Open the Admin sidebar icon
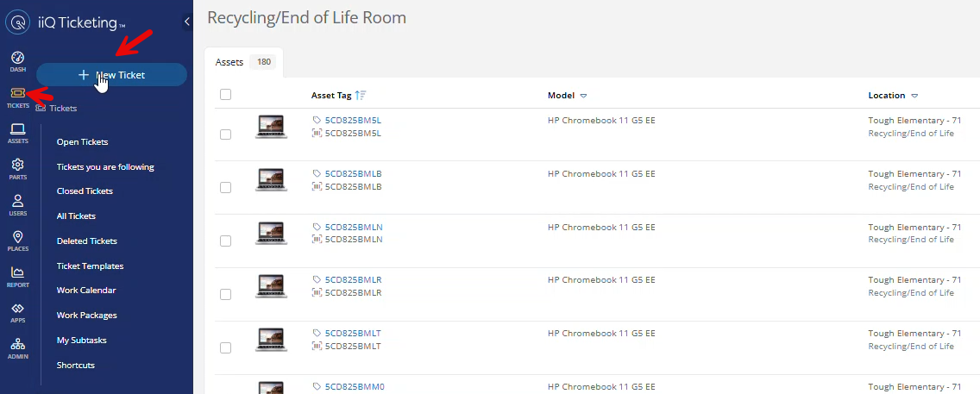980x394 pixels. point(17,347)
